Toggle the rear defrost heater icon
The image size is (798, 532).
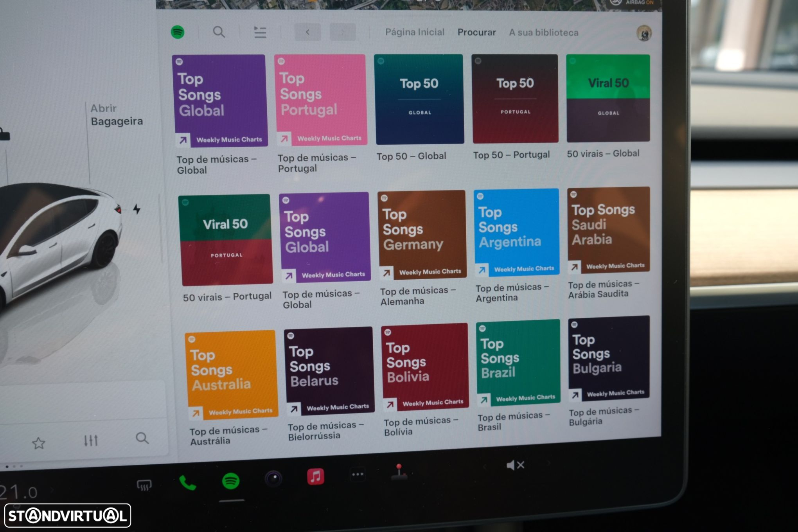pyautogui.click(x=144, y=486)
